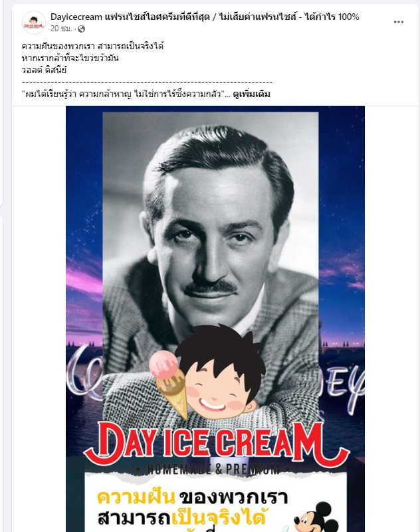Click the globe public privacy icon

pyautogui.click(x=81, y=29)
